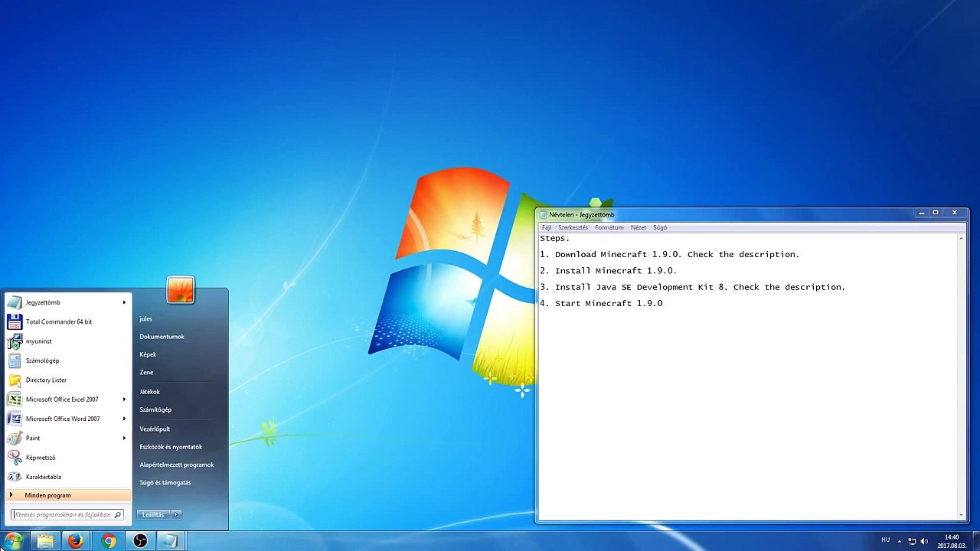Screen dimensions: 980x551
Task: Click the Windows Start orb
Action: pos(14,541)
